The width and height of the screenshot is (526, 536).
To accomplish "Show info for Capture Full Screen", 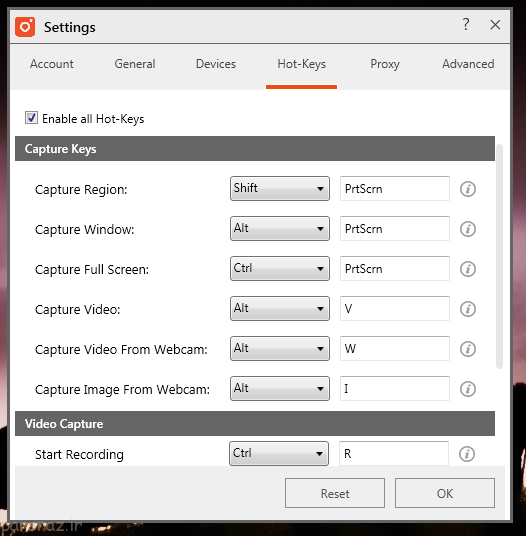I will coord(468,269).
